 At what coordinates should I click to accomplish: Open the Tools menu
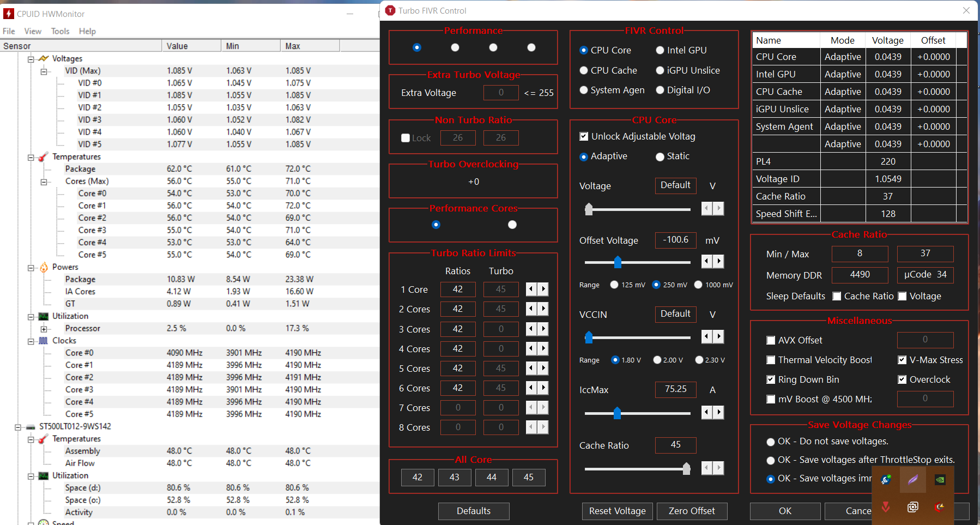point(60,31)
